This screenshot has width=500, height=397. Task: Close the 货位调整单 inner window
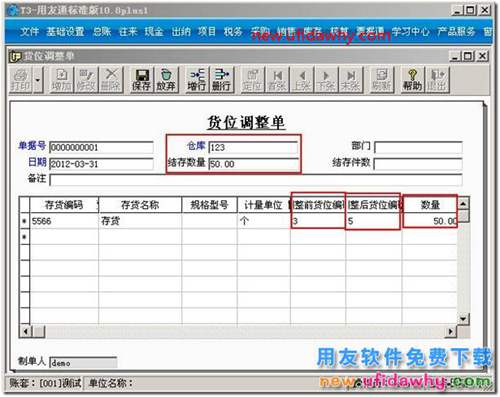point(482,56)
